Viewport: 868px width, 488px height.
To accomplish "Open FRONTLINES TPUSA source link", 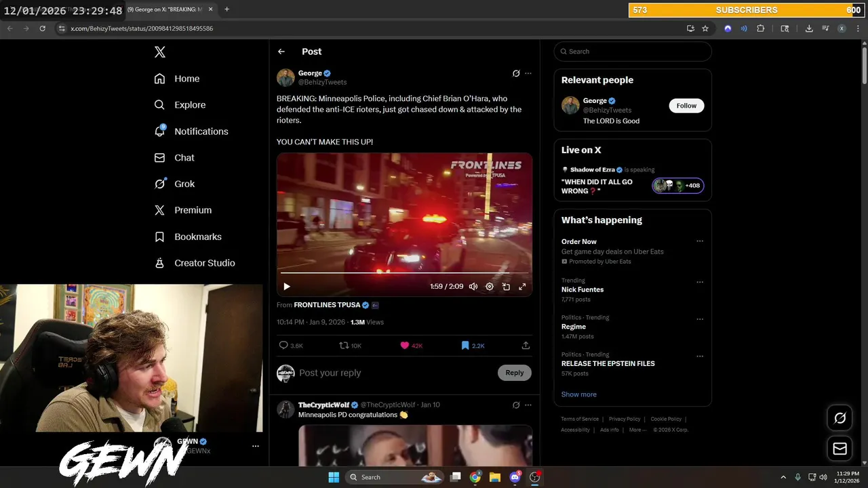I will (x=327, y=305).
